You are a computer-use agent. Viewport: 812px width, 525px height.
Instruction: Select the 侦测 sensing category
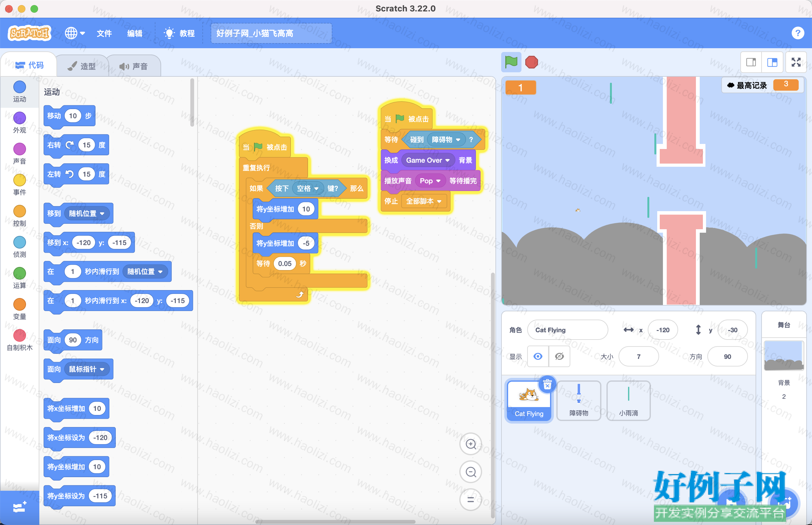[19, 247]
